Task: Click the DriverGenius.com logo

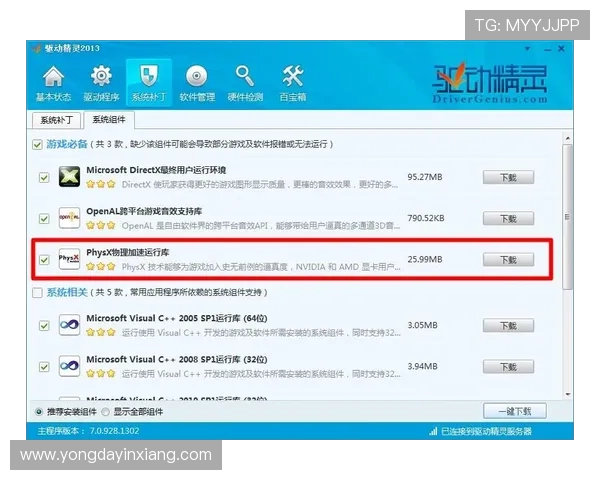Action: (490, 83)
